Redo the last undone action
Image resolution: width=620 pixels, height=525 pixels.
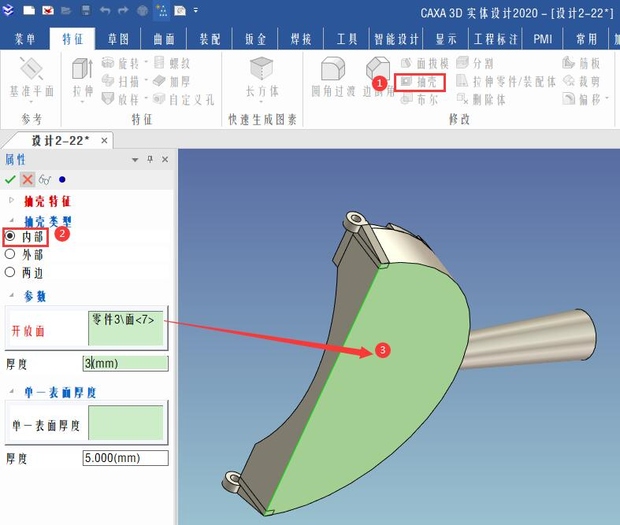pyautogui.click(x=123, y=10)
